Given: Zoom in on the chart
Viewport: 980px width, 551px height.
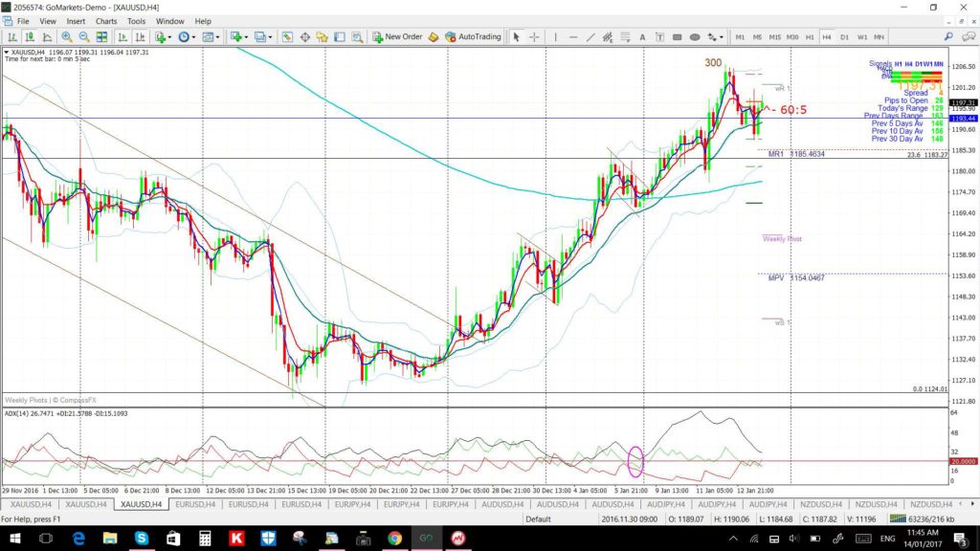Looking at the screenshot, I should pyautogui.click(x=67, y=37).
